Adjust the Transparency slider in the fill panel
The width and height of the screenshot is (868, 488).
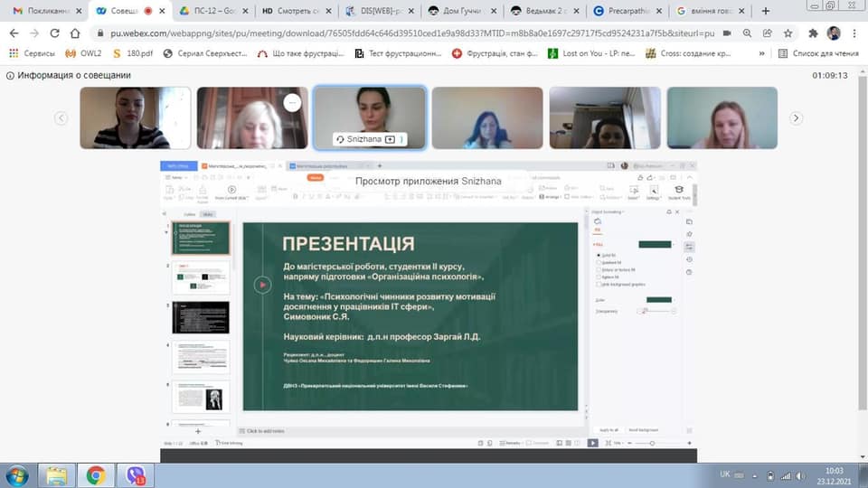[646, 310]
